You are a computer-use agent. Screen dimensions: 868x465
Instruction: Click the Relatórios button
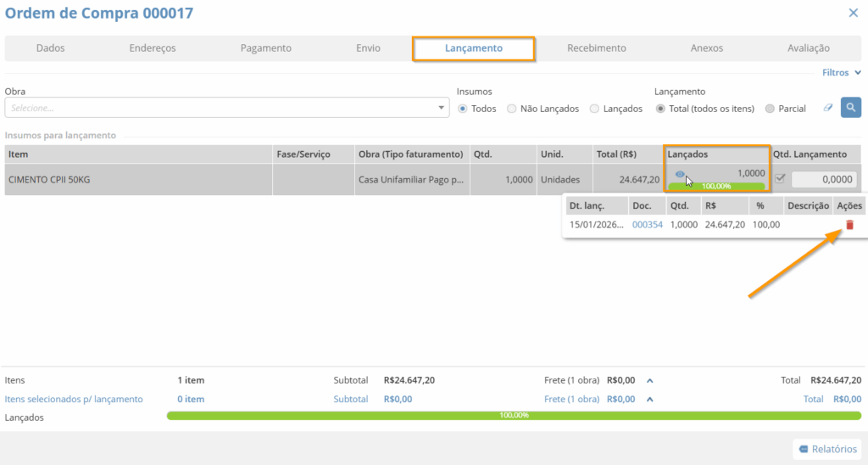[x=826, y=449]
